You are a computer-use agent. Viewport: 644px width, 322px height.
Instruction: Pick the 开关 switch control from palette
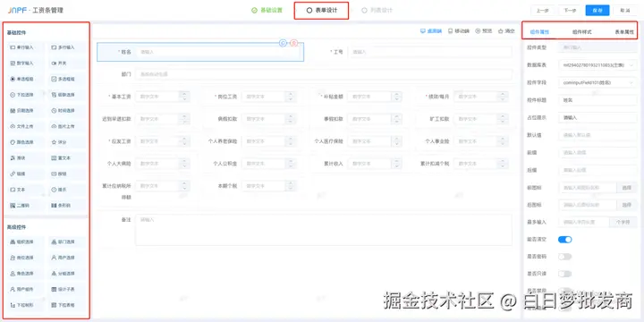point(67,64)
